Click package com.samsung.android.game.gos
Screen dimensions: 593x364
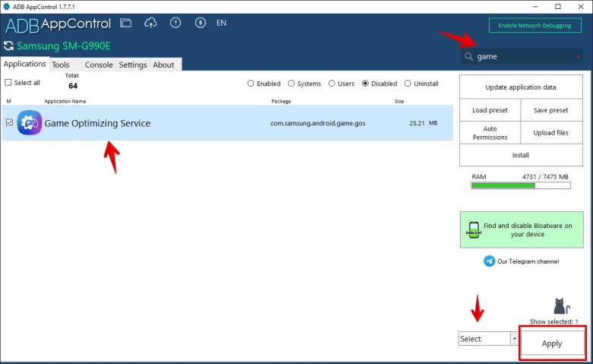(x=318, y=123)
